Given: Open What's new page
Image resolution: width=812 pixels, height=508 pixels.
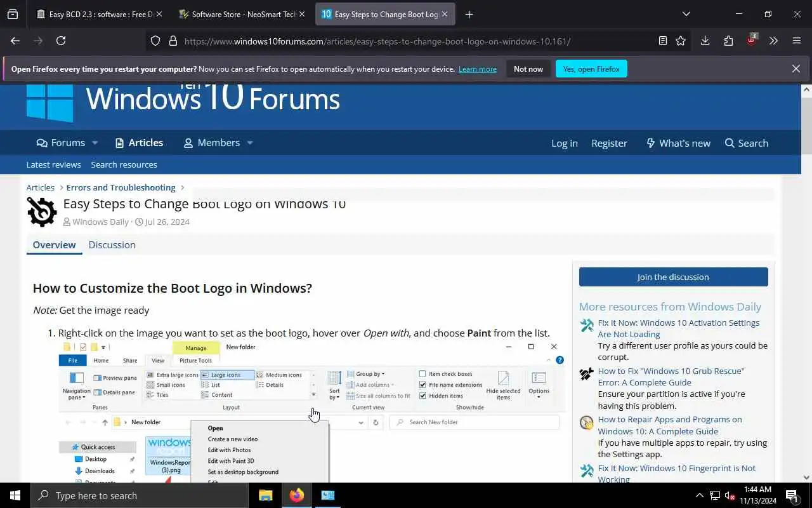Looking at the screenshot, I should pos(678,143).
